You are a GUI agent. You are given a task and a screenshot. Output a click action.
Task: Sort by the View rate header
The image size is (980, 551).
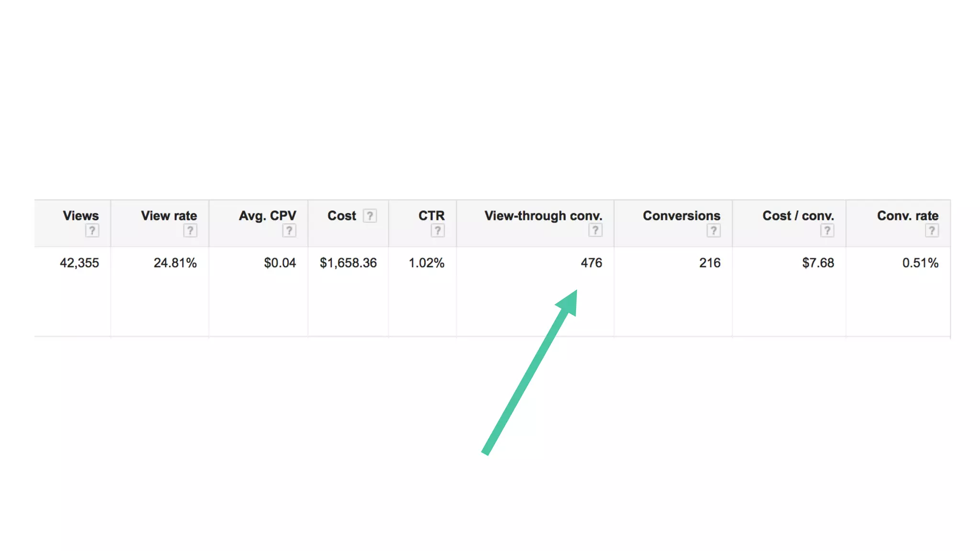pyautogui.click(x=168, y=216)
